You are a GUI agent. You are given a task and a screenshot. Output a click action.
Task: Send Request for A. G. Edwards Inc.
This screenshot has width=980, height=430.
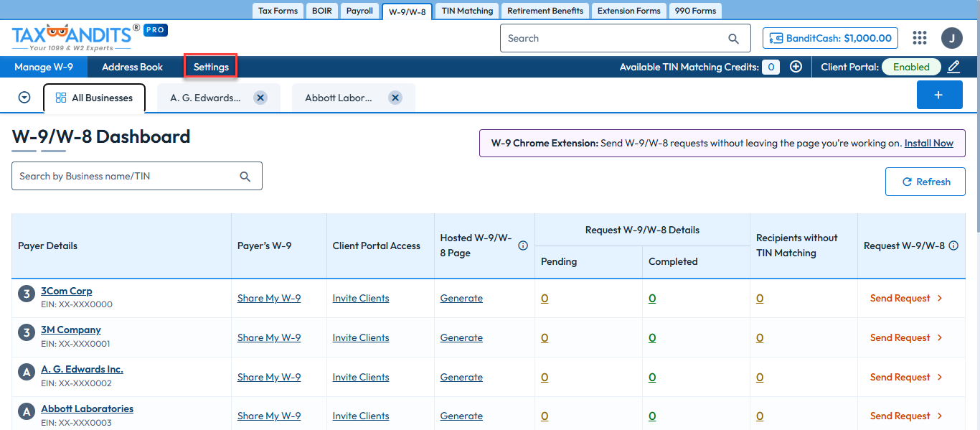coord(906,377)
